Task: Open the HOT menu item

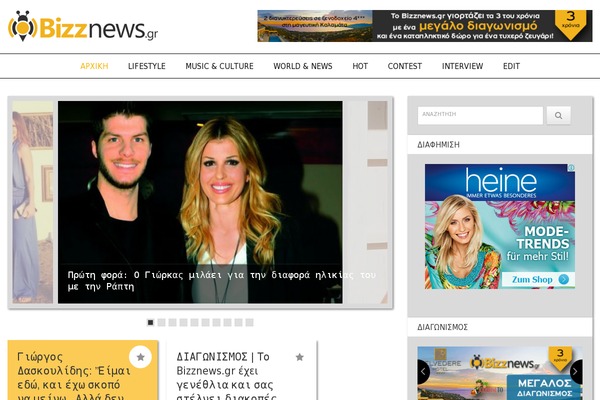Action: pos(360,66)
